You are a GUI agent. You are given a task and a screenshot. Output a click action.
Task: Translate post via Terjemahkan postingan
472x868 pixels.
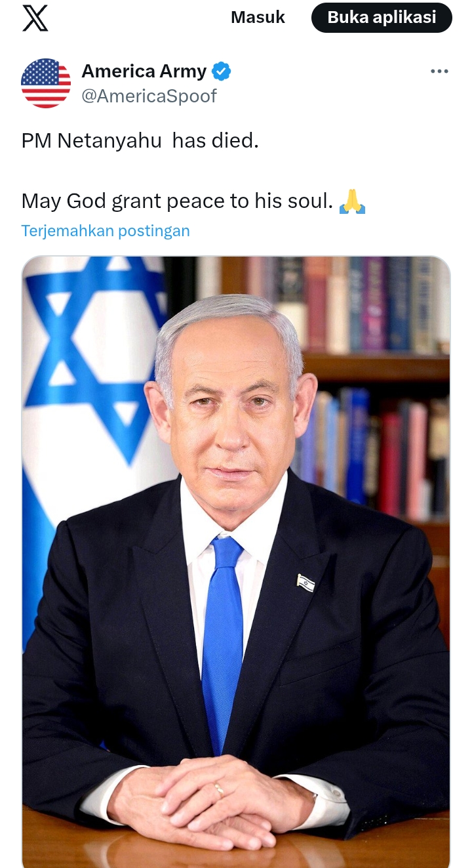(x=106, y=231)
